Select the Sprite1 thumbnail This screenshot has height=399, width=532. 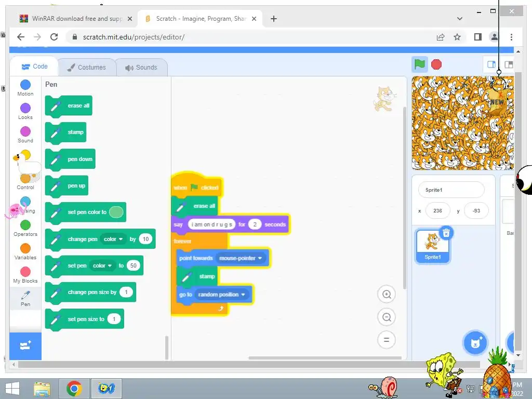[x=433, y=246]
